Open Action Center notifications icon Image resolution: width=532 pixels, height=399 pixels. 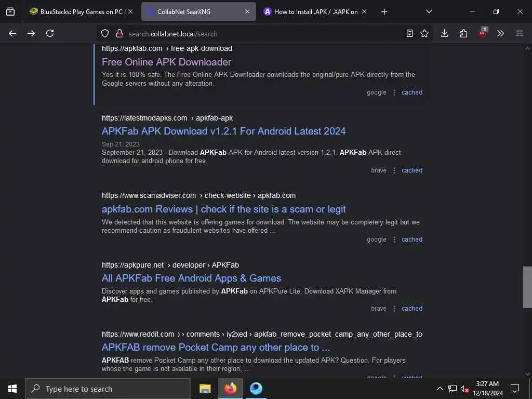click(x=515, y=389)
